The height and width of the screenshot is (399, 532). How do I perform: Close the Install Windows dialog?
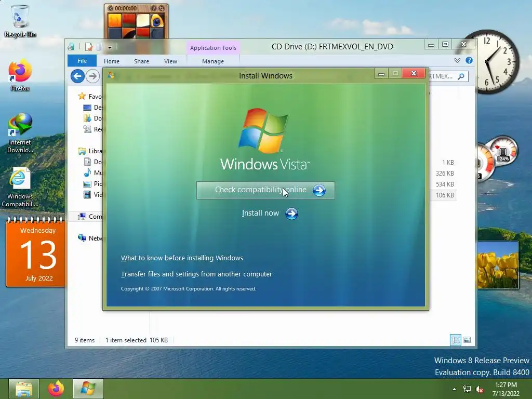point(414,73)
